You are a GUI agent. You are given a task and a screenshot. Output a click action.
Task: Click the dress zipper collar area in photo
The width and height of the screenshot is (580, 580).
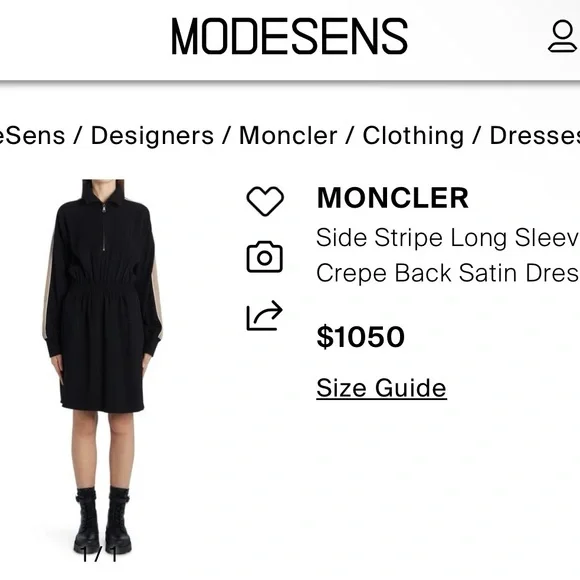(x=104, y=216)
